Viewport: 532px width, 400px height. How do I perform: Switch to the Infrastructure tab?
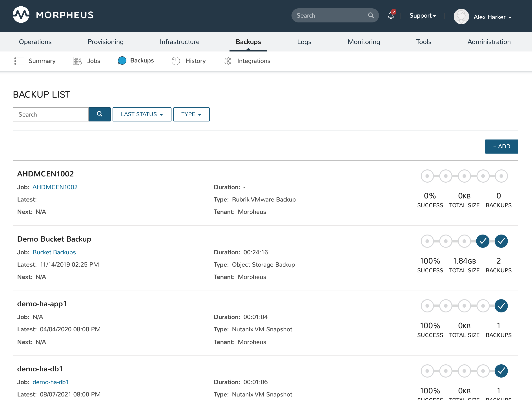click(179, 42)
